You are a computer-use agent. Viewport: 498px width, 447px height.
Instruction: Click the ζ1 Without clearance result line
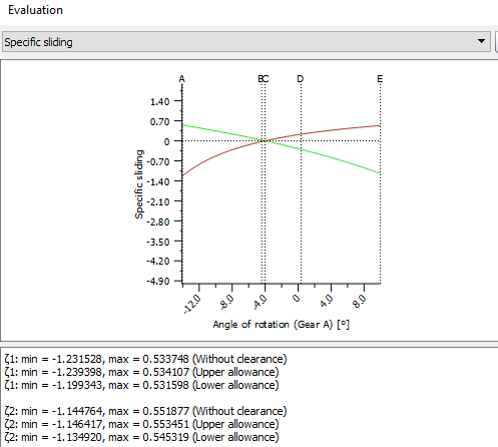[146, 359]
